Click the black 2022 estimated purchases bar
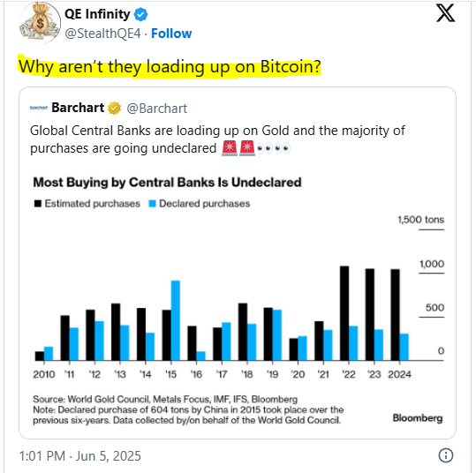Image resolution: width=476 pixels, height=473 pixels. [344, 313]
